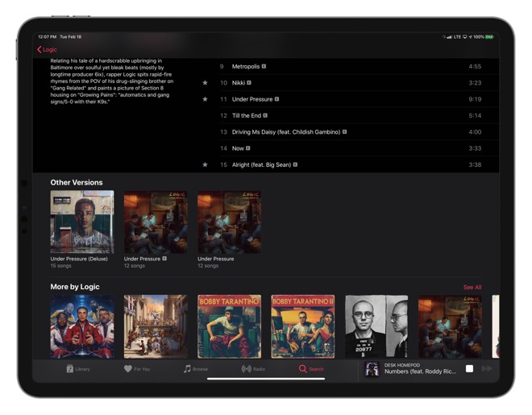This screenshot has height=415, width=532.
Task: Open now playing Numbers album art
Action: tap(372, 369)
